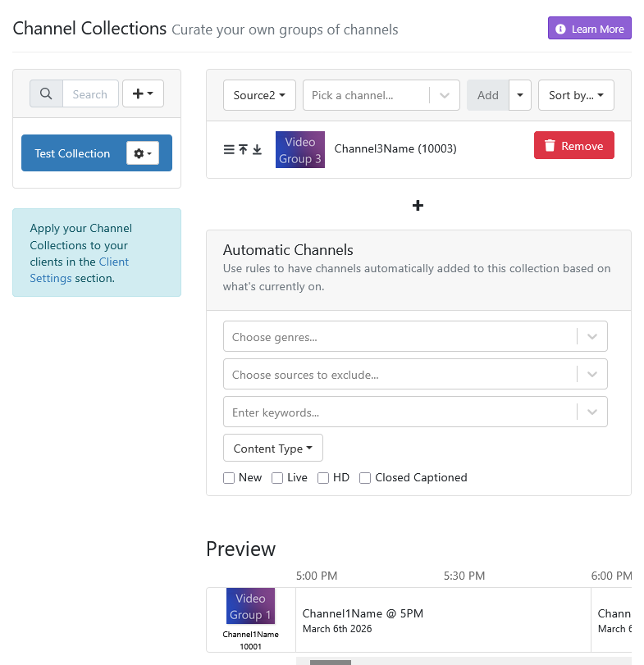Enable the New checkbox

coord(229,478)
